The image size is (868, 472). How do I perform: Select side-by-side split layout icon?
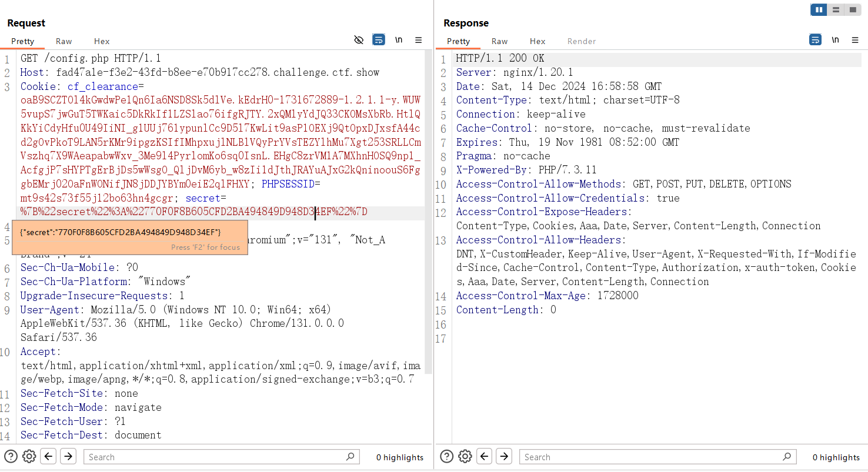click(819, 10)
